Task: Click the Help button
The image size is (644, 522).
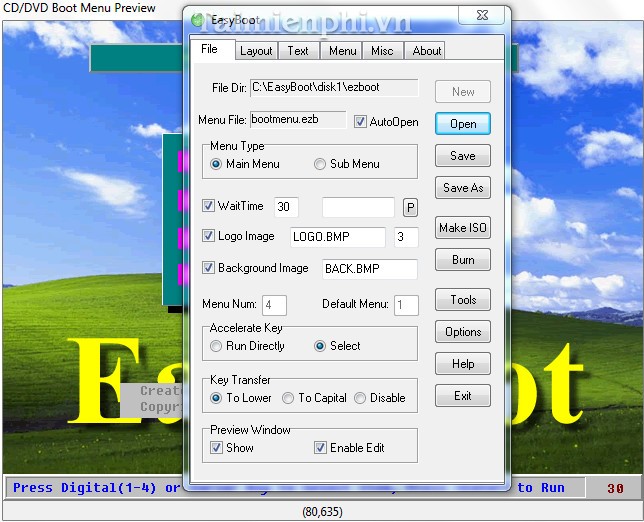Action: coord(463,363)
